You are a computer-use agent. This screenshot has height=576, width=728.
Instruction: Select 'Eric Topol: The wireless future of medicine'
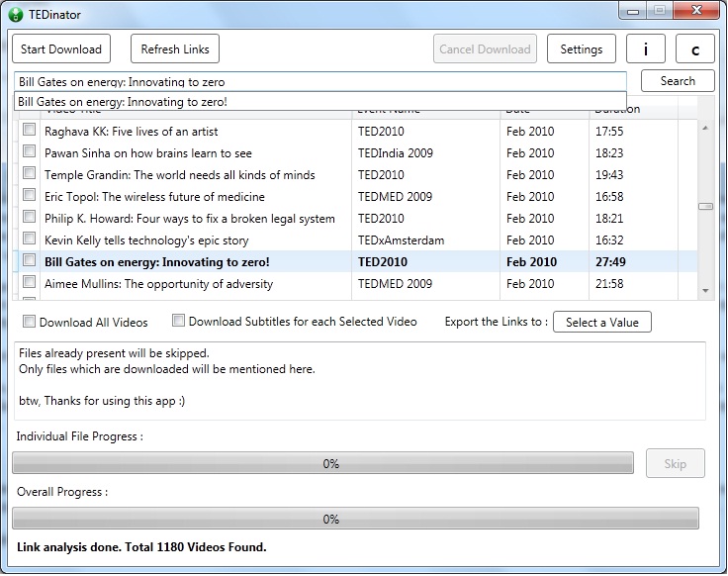154,197
